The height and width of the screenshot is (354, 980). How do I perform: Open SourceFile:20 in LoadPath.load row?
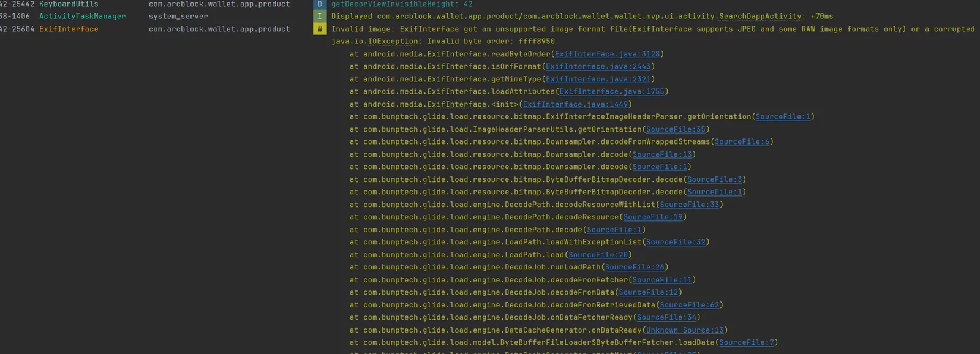(x=598, y=255)
